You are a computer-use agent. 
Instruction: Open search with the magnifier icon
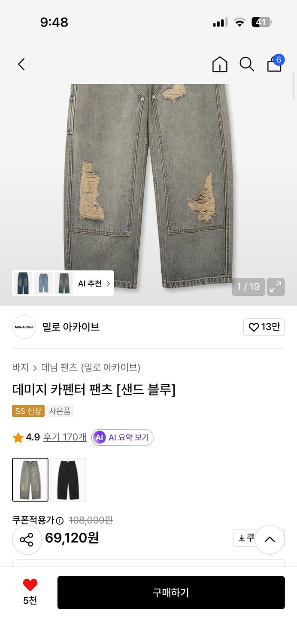point(247,64)
